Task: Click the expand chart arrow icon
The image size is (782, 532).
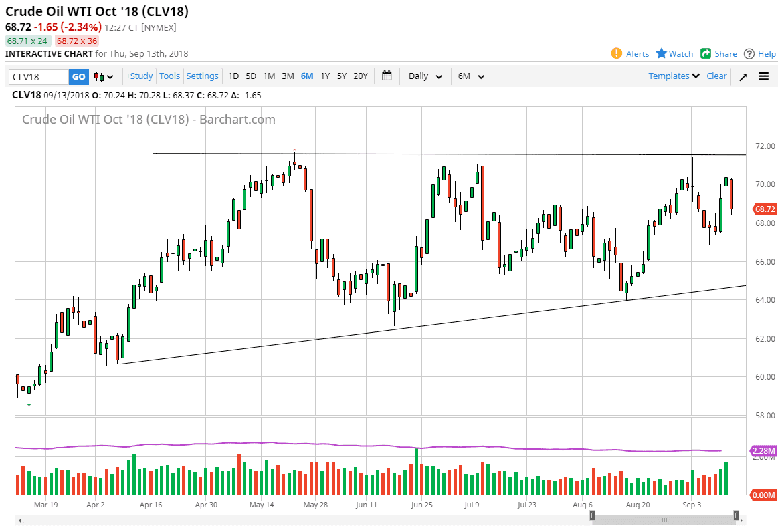Action: click(x=743, y=76)
